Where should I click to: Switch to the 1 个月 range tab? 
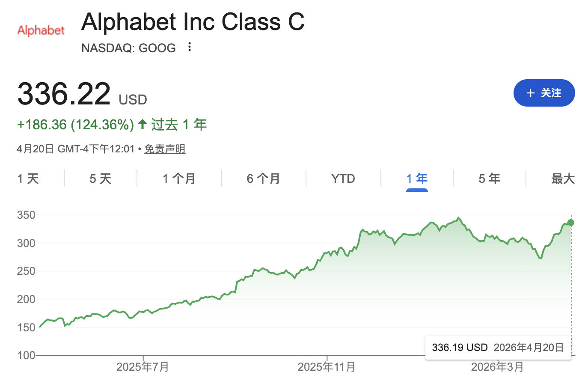pyautogui.click(x=179, y=179)
